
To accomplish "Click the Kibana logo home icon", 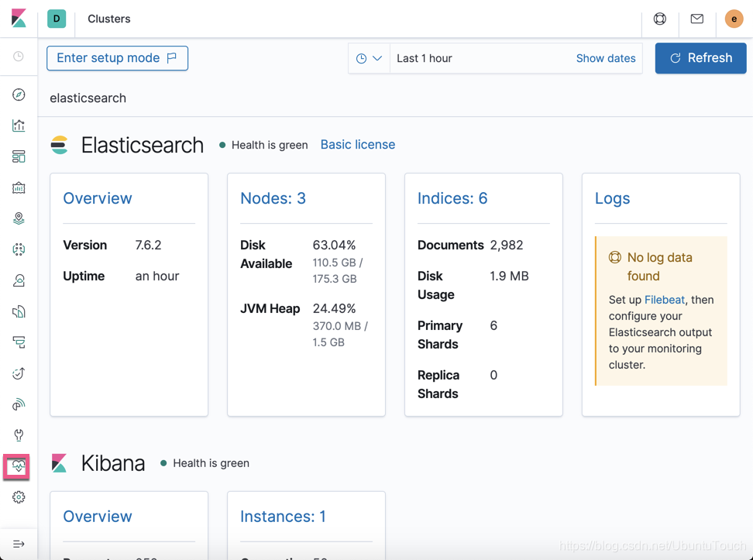I will tap(19, 19).
